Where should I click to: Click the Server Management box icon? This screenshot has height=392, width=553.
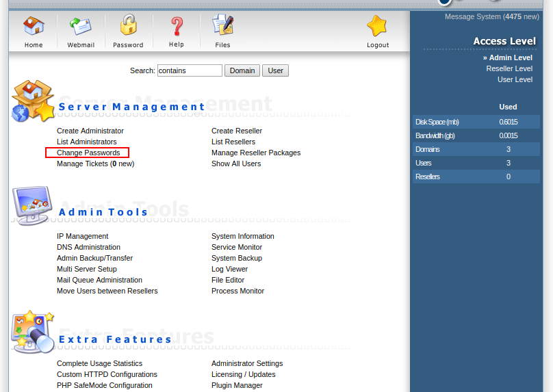tap(33, 101)
